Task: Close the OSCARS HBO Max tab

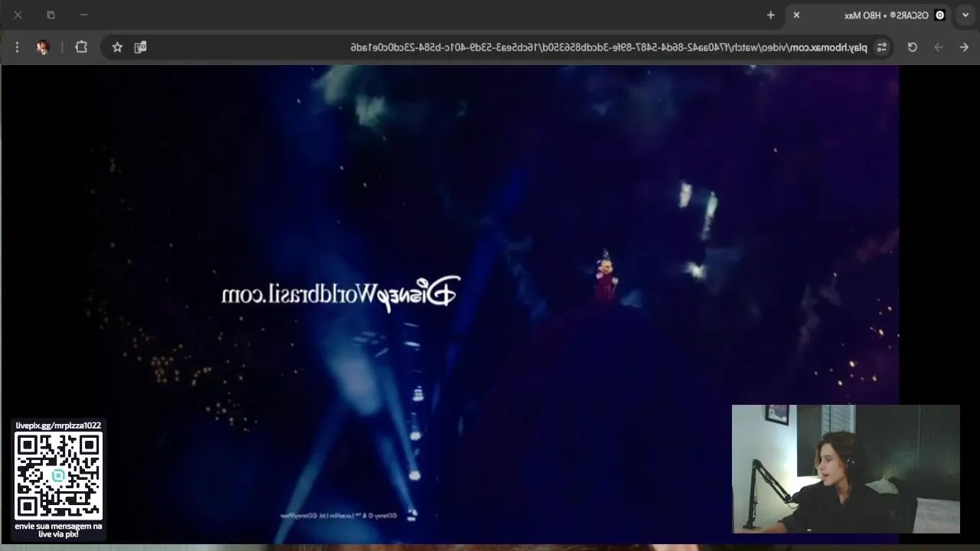Action: click(796, 15)
